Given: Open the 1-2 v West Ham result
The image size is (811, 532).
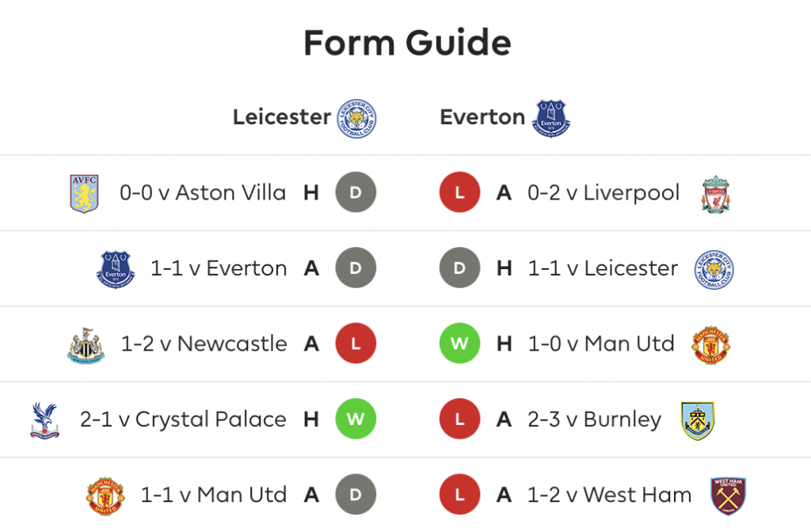Looking at the screenshot, I should [609, 495].
